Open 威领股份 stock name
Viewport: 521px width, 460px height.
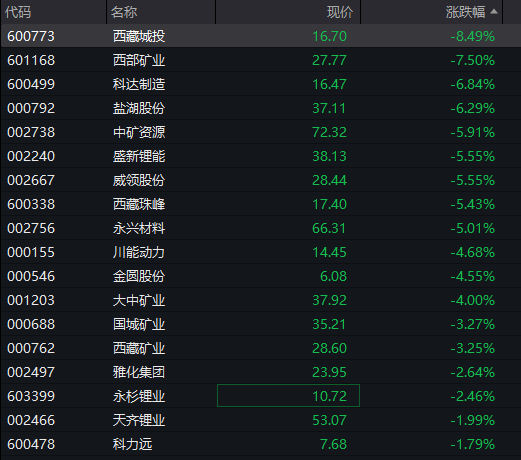pos(139,180)
